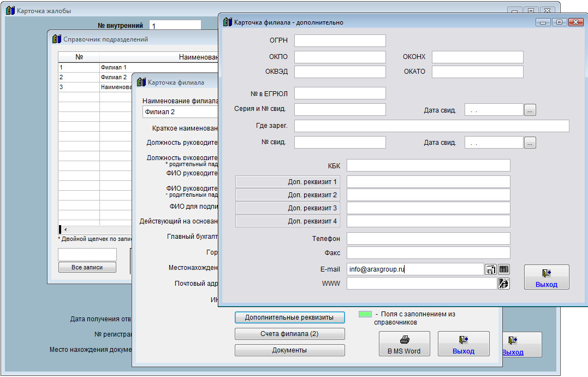
Task: Open Счета филиала (2) button
Action: click(x=289, y=334)
